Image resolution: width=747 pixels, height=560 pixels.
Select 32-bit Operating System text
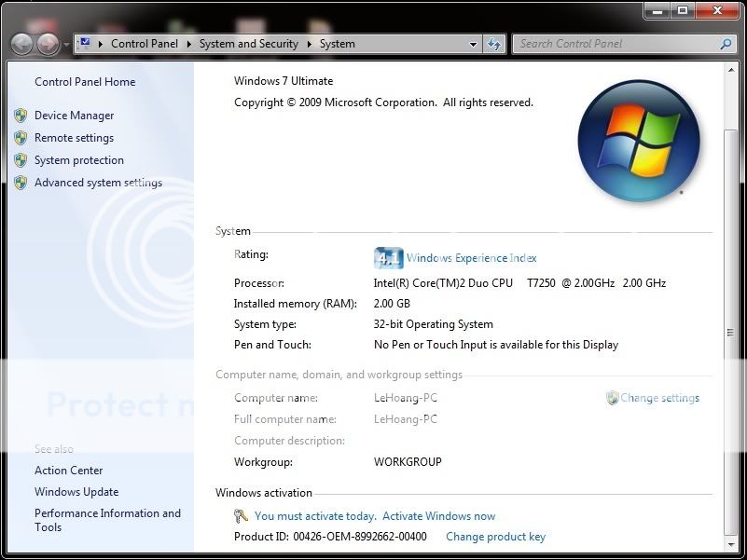tap(433, 324)
